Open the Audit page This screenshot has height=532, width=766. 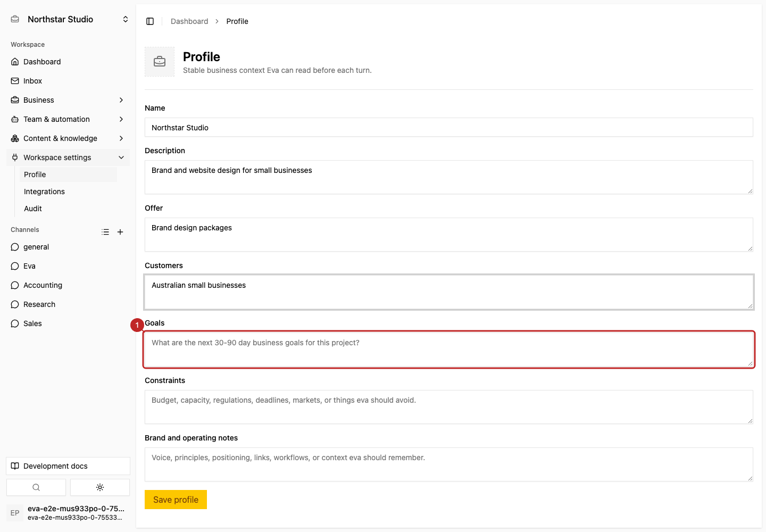click(68, 209)
